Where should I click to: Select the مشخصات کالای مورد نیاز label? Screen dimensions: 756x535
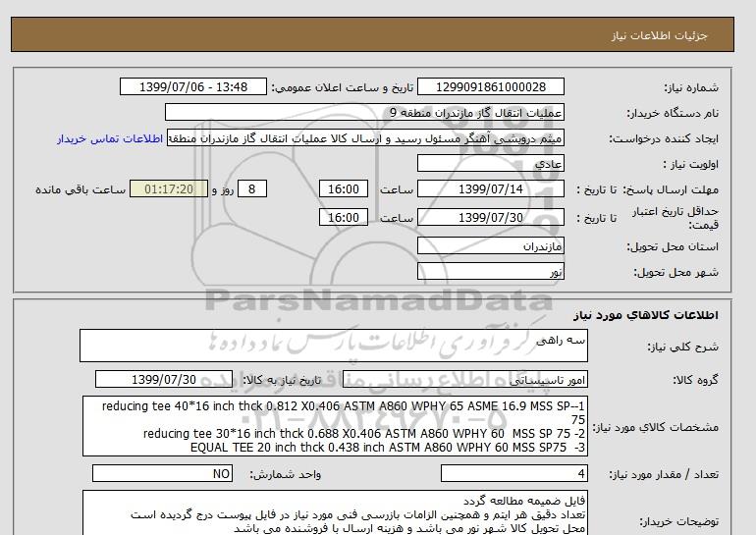pyautogui.click(x=656, y=428)
